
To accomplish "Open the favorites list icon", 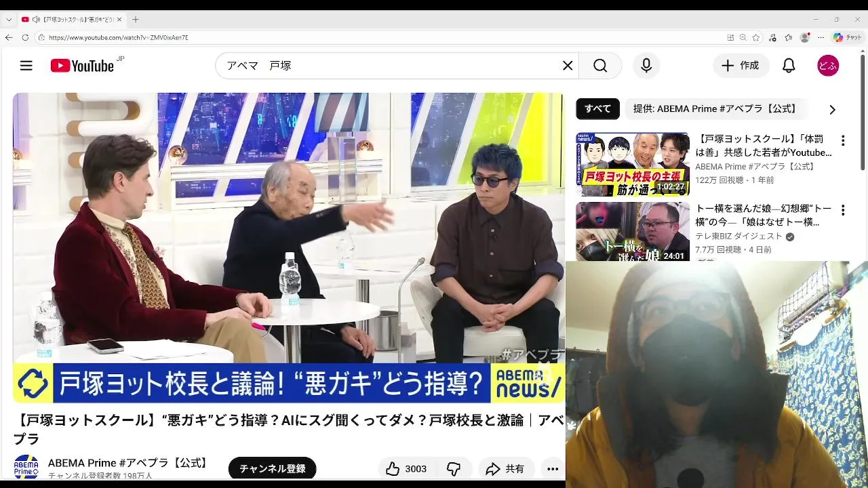I will click(789, 37).
